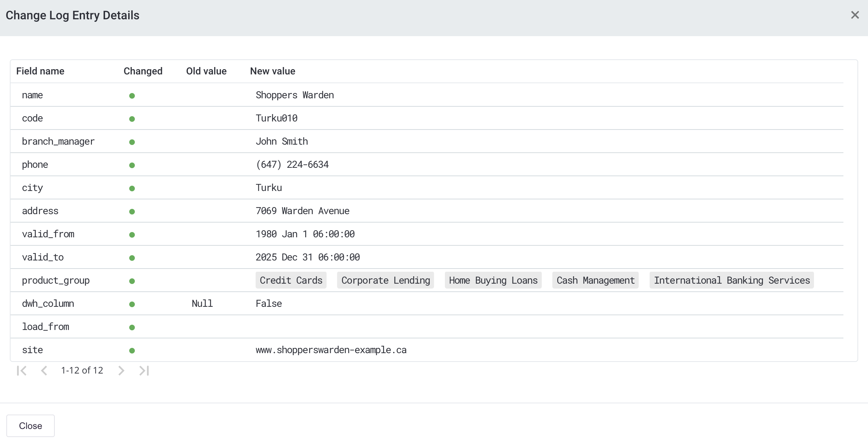This screenshot has width=868, height=443.
Task: Click the green changed dot for product_group
Action: pyautogui.click(x=132, y=281)
